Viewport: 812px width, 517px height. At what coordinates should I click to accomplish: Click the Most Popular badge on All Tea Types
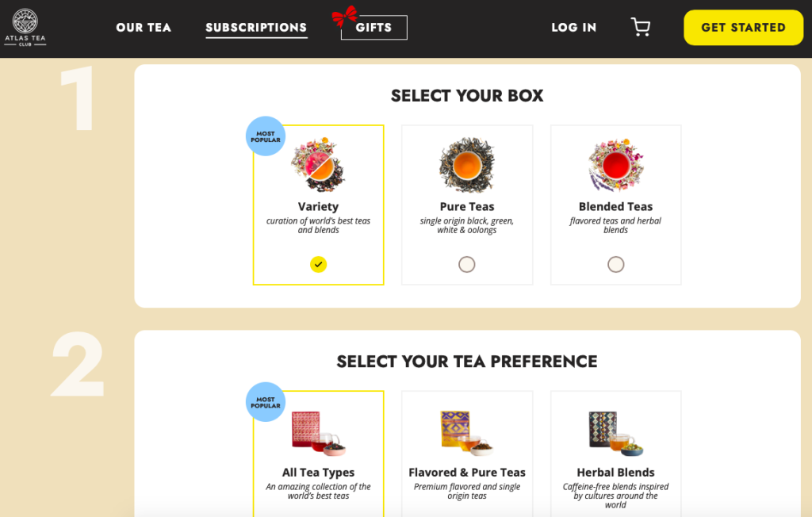tap(265, 402)
